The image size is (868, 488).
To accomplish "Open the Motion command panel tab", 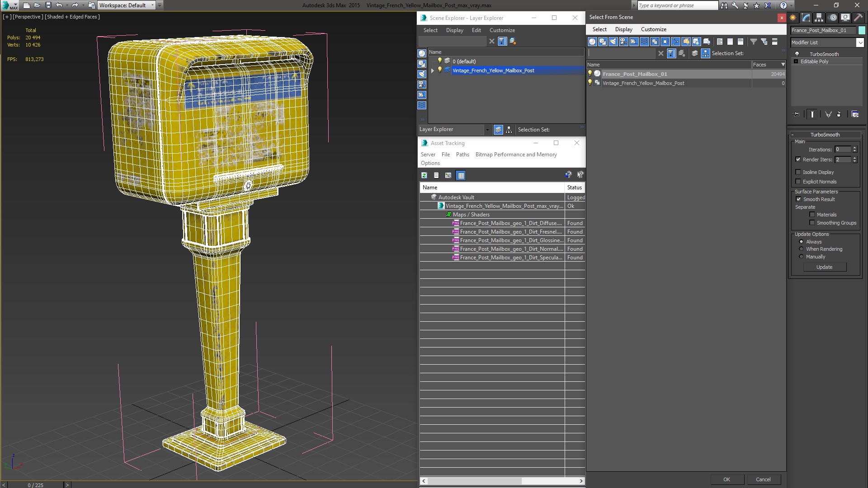I will tap(833, 18).
